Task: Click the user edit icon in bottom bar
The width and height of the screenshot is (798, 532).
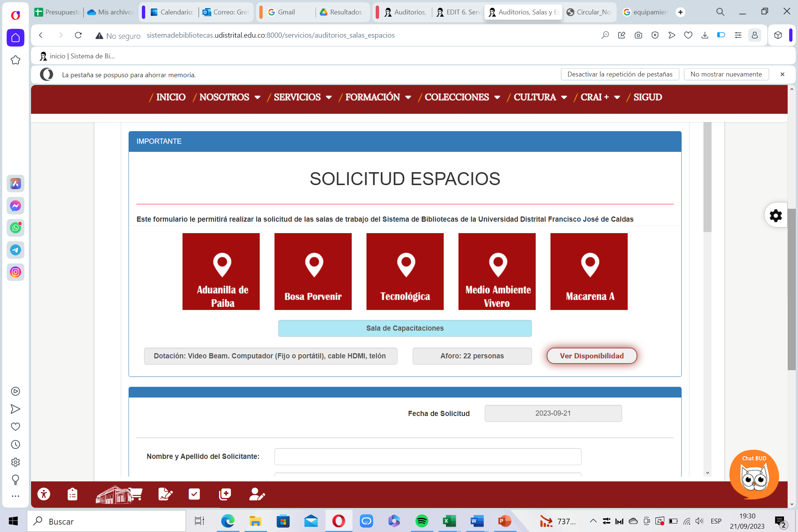Action: pos(257,494)
